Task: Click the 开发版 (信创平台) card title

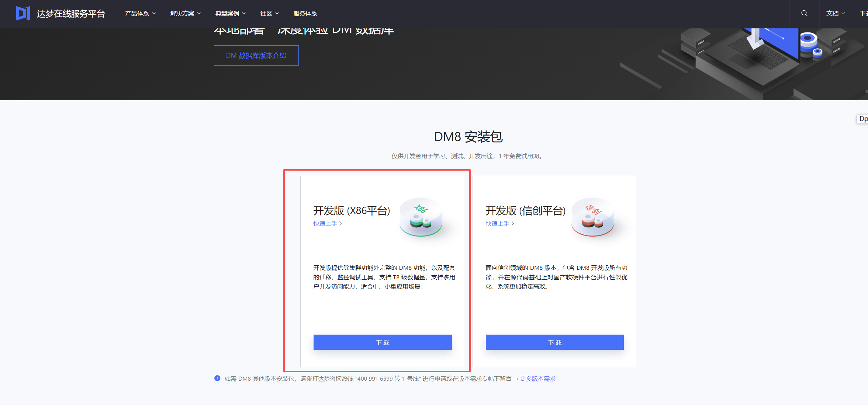Action: (525, 210)
